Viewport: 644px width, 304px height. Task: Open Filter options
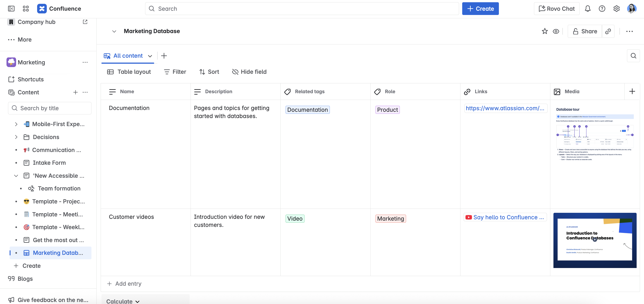(x=175, y=72)
